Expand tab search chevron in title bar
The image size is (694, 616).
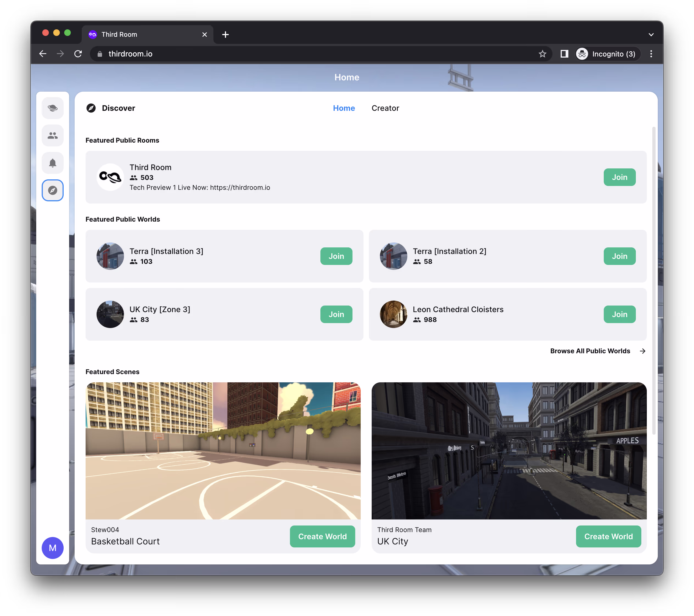(651, 35)
